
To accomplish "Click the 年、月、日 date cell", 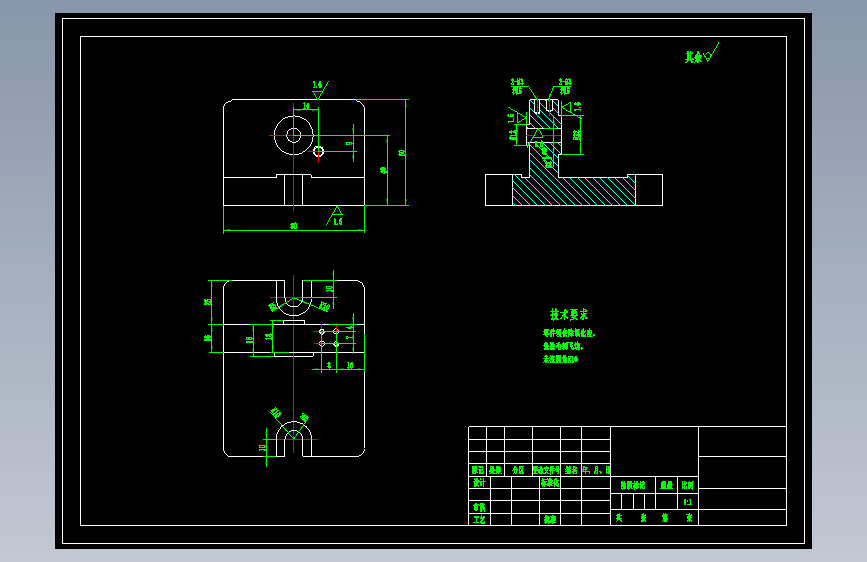I will (x=596, y=470).
